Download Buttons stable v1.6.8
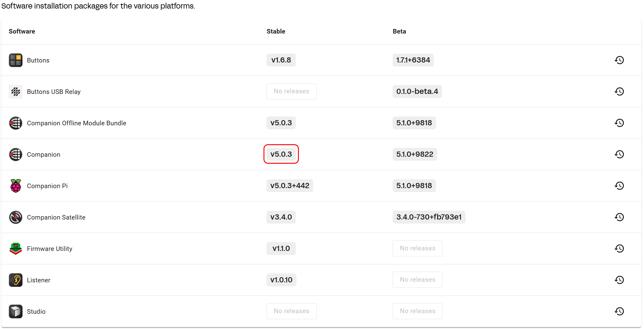644x329 pixels. (281, 60)
